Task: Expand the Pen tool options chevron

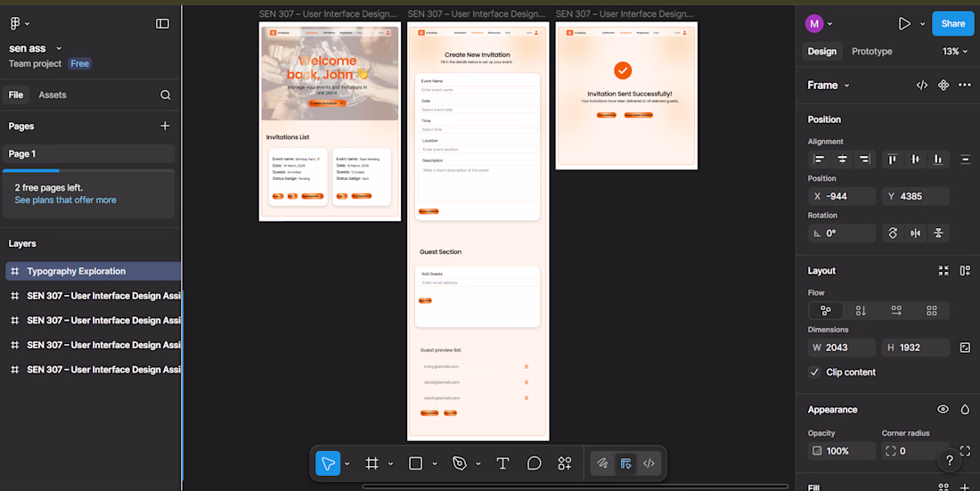Action: tap(478, 463)
